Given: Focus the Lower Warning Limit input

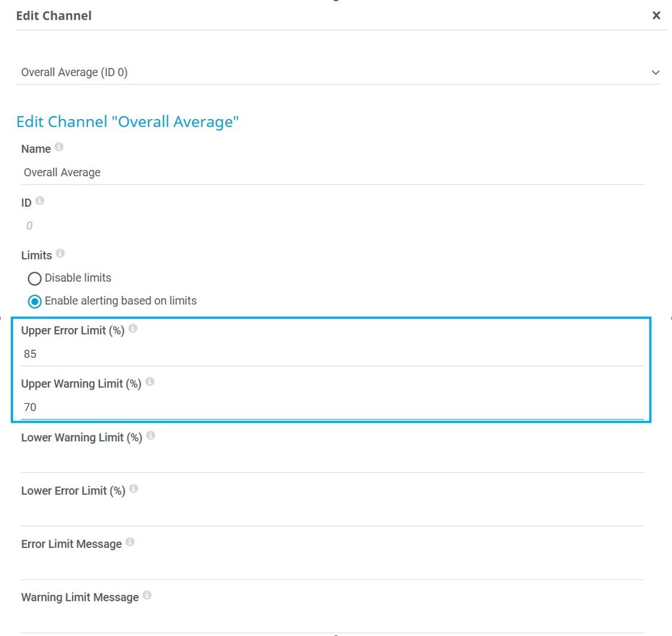Looking at the screenshot, I should pos(332,461).
